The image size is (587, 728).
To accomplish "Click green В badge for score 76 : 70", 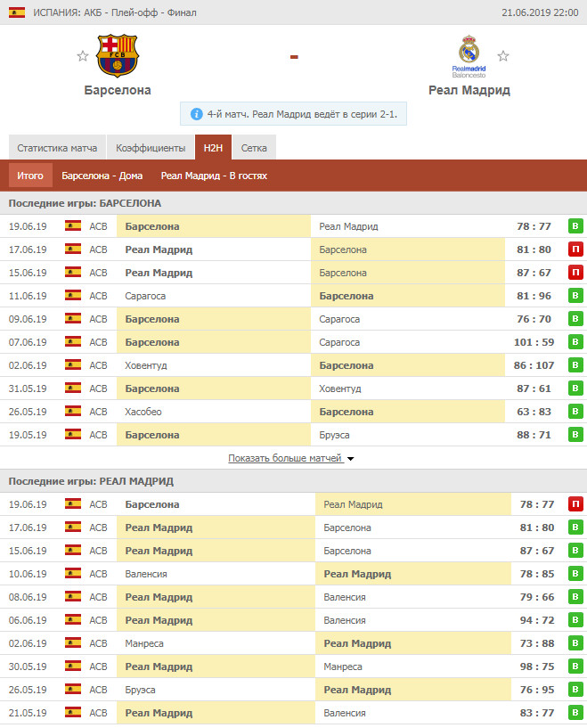I will (575, 319).
